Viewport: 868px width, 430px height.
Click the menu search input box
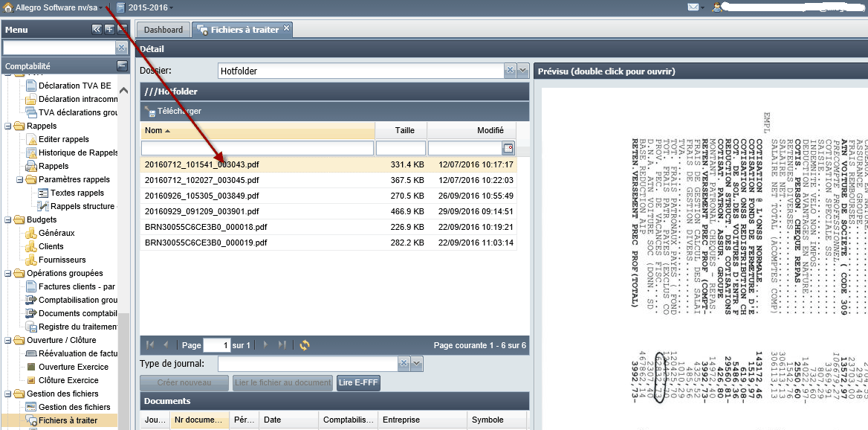pyautogui.click(x=59, y=48)
